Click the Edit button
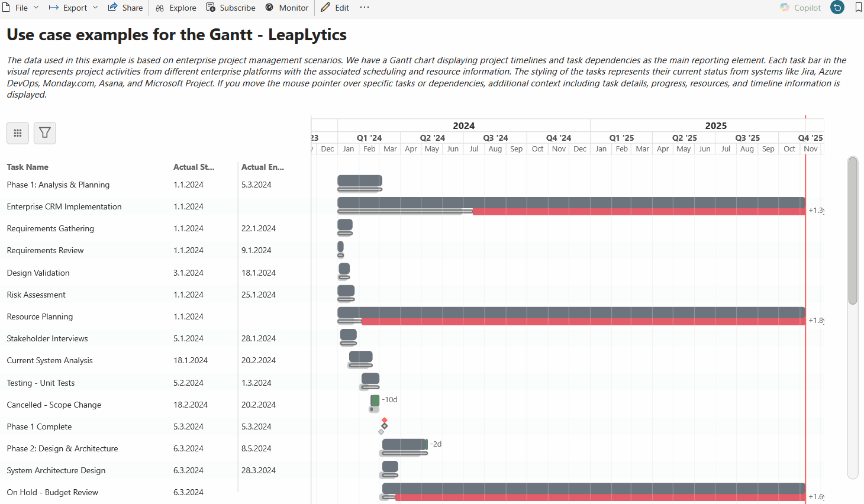 [335, 8]
